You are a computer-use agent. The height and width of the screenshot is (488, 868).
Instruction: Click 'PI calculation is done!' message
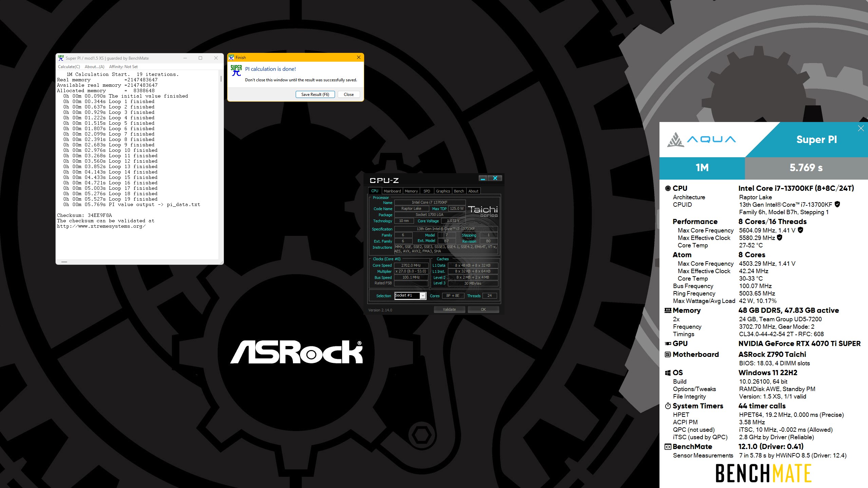pos(271,69)
